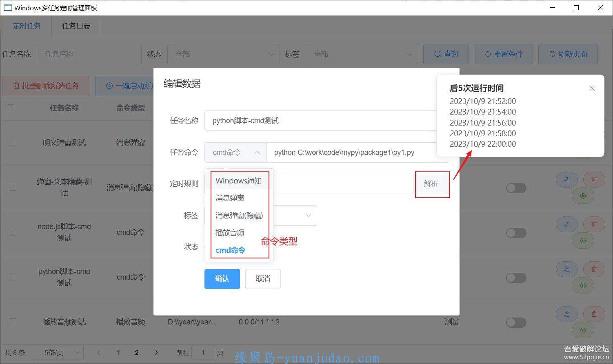Select 播放音频 from the command type list

230,233
